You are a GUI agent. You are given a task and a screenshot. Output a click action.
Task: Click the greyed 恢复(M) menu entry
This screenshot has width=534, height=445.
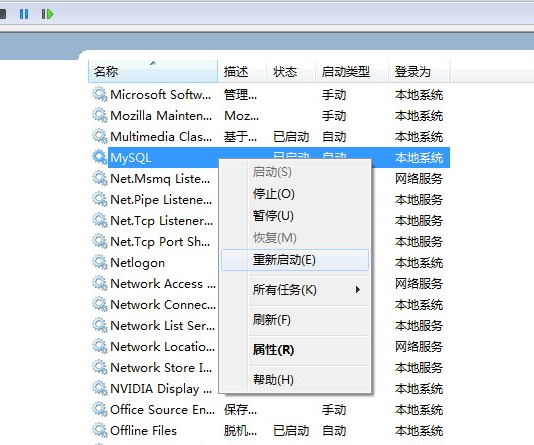coord(295,238)
